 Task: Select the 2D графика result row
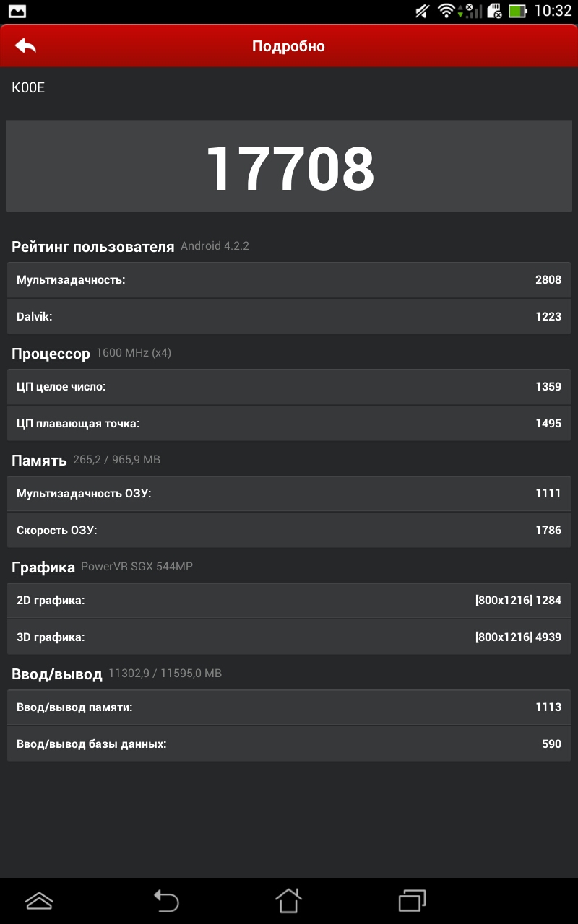[289, 601]
